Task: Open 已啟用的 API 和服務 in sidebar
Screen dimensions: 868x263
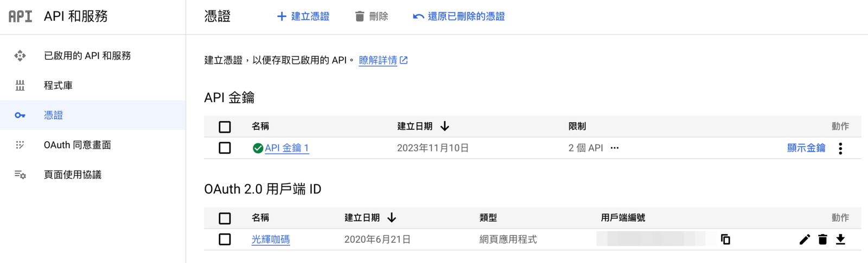Action: 87,55
